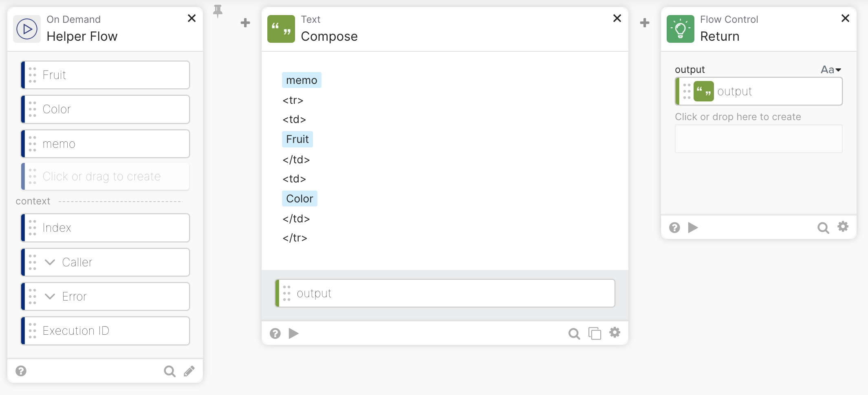The image size is (868, 395).
Task: Click the pencil edit icon on Helper Flow
Action: (189, 371)
